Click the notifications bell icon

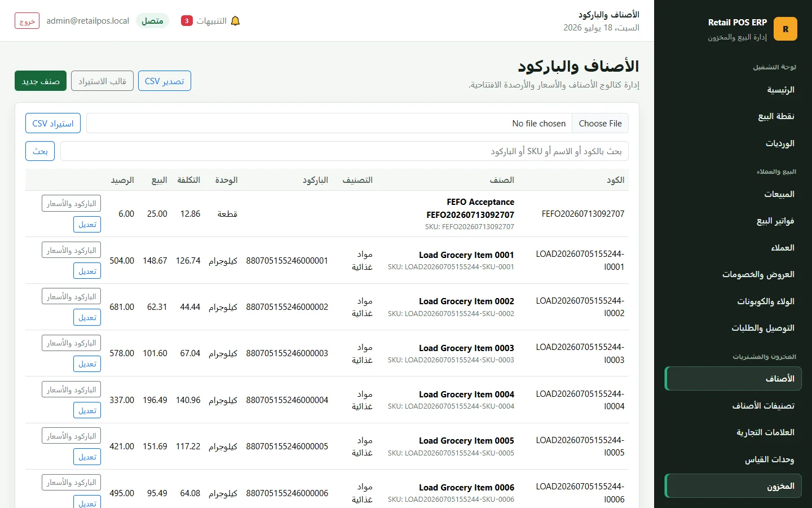pos(236,21)
